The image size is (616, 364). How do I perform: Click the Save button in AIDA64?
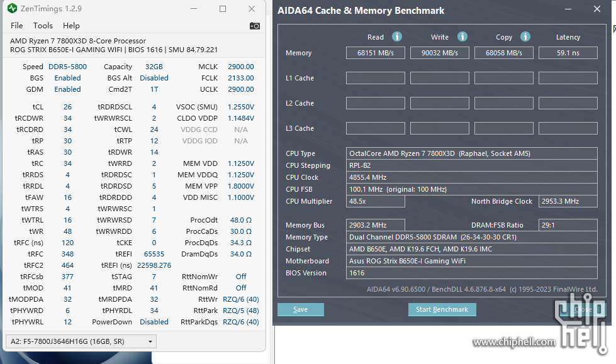tap(301, 309)
